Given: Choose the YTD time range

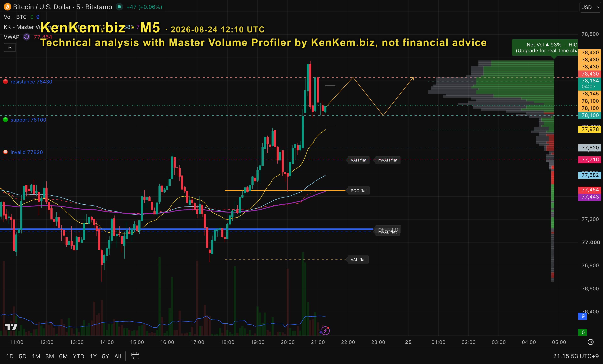Looking at the screenshot, I should point(79,356).
